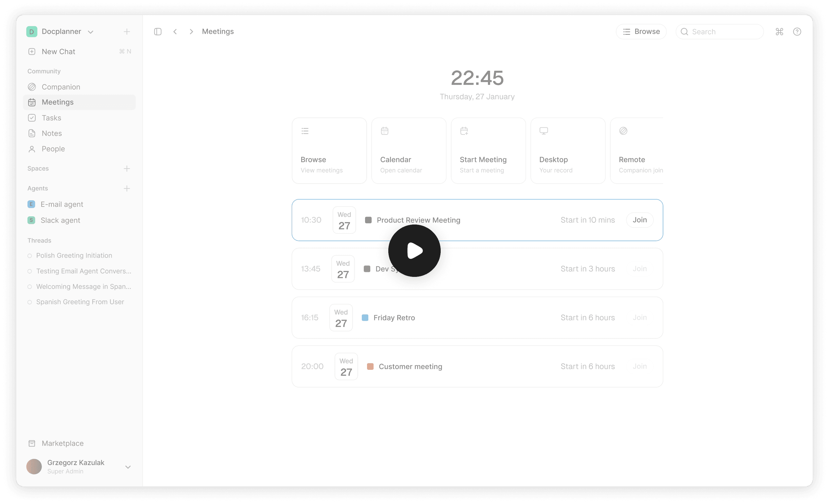
Task: Join the Product Review Meeting
Action: pos(639,220)
